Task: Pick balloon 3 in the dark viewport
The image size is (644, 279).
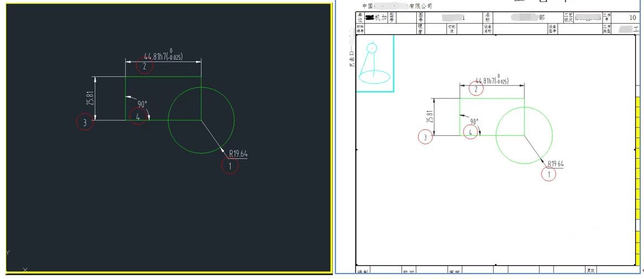Action: (x=85, y=123)
